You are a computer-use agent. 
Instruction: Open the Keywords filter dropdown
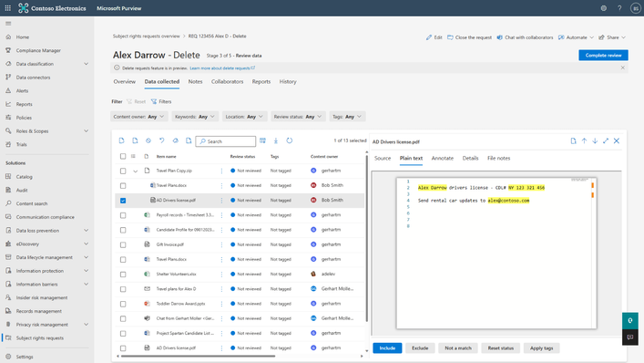(x=195, y=117)
